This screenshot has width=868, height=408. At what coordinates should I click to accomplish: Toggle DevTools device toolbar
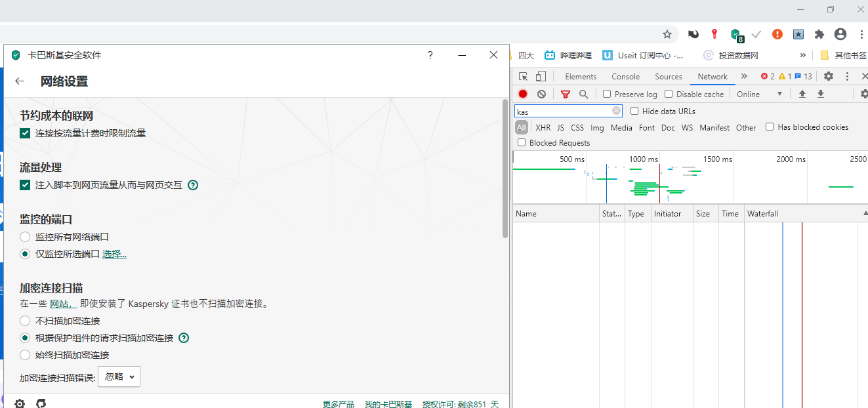click(x=541, y=77)
